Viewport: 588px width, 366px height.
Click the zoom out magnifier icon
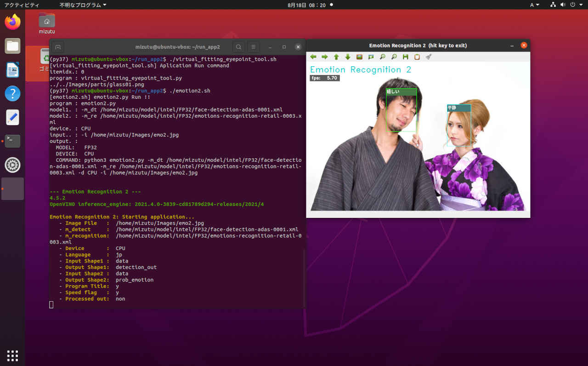coord(394,57)
